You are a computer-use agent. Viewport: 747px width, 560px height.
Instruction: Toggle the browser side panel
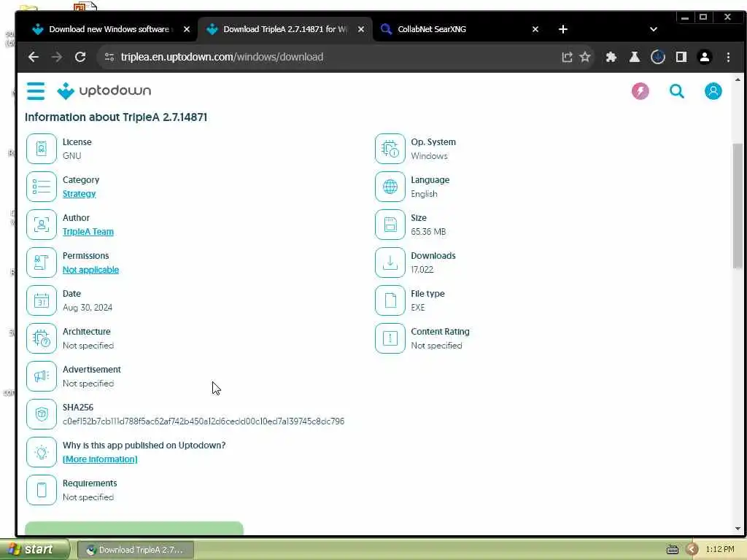[x=681, y=57]
